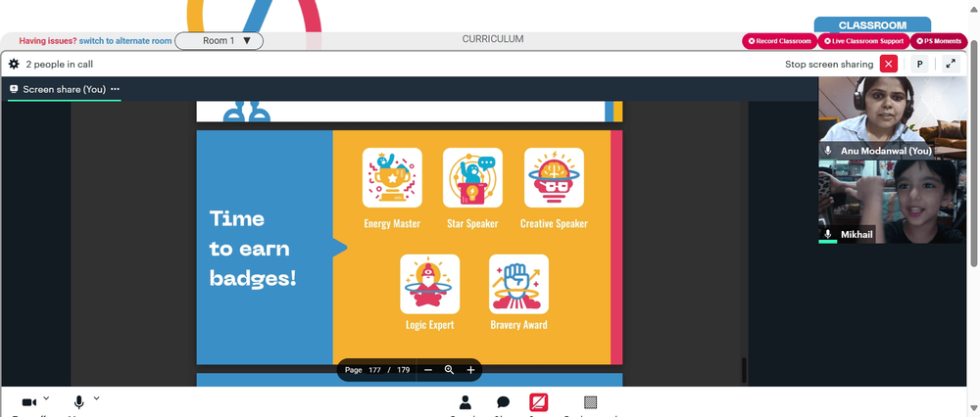Open the Chat bubble icon
The height and width of the screenshot is (417, 980).
(503, 402)
